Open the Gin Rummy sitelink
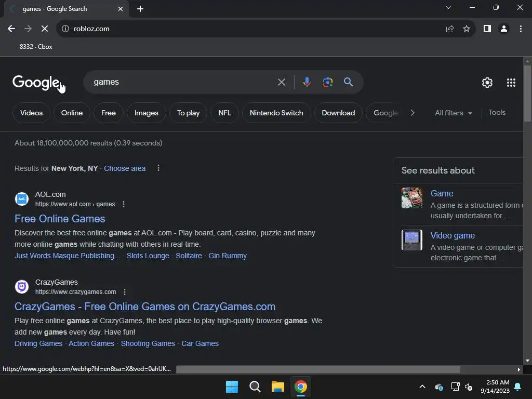The image size is (532, 399). point(228,256)
